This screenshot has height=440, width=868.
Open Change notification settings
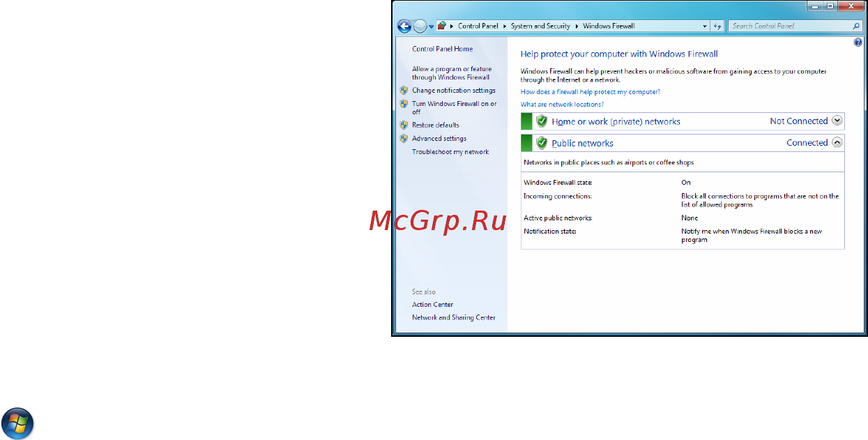(x=453, y=90)
